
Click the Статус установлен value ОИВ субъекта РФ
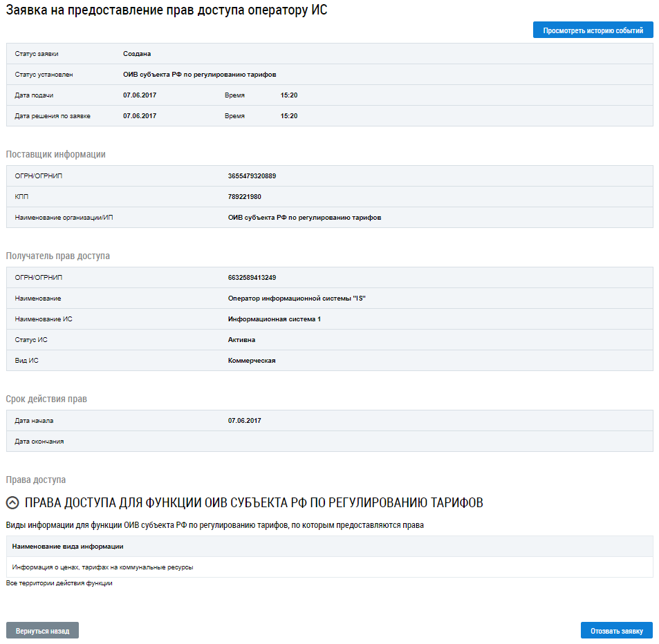[x=199, y=75]
